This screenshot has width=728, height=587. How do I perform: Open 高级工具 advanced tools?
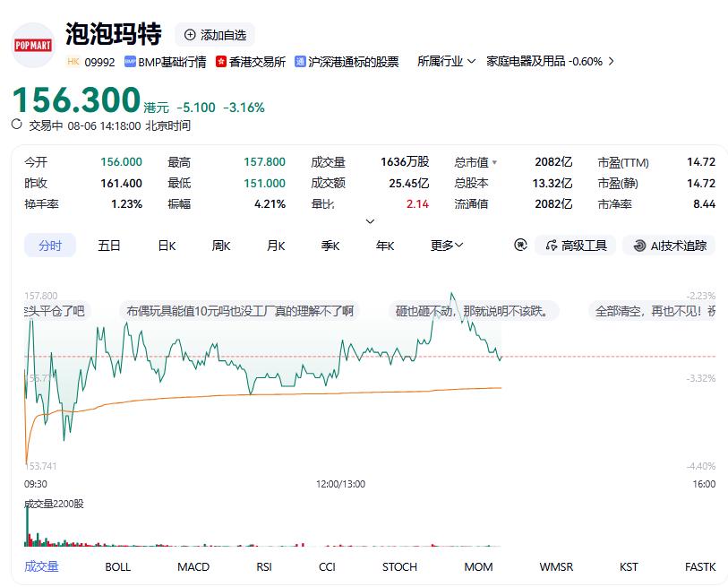(x=576, y=246)
